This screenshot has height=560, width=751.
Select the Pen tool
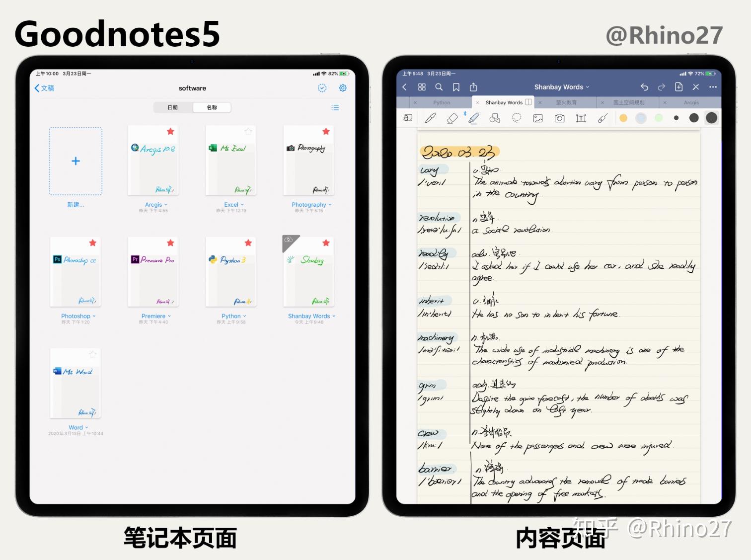coord(431,118)
